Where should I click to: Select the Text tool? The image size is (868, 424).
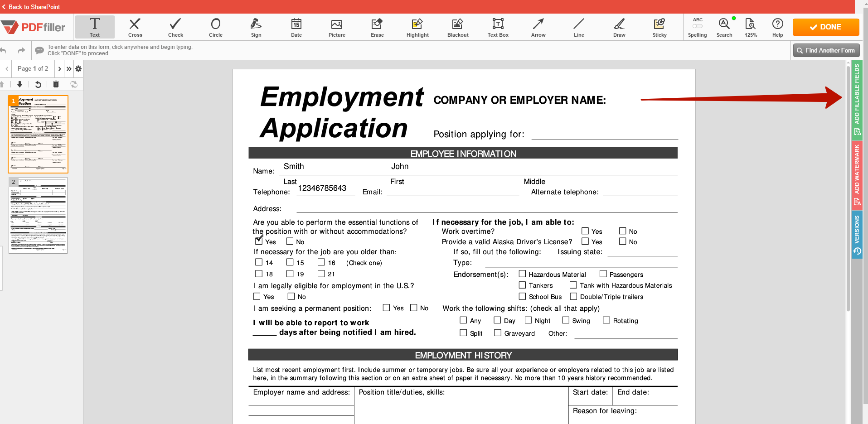tap(95, 27)
